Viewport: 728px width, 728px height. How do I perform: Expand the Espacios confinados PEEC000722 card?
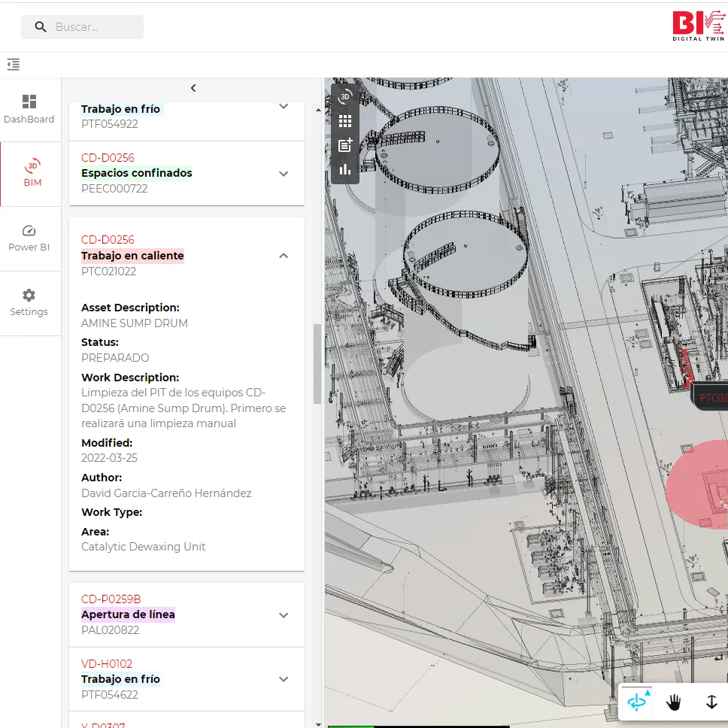tap(284, 173)
